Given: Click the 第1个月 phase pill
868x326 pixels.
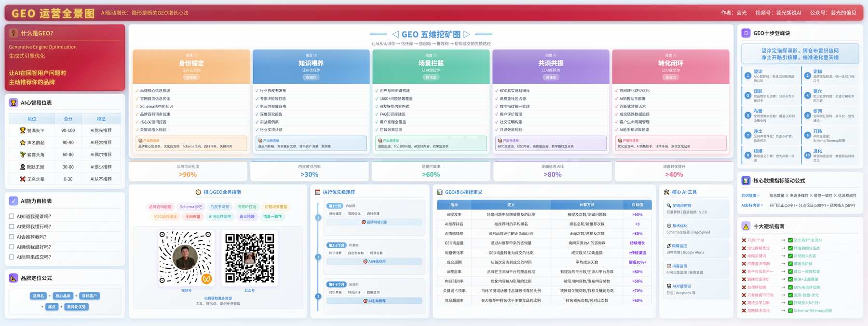Looking at the screenshot, I should point(335,206).
